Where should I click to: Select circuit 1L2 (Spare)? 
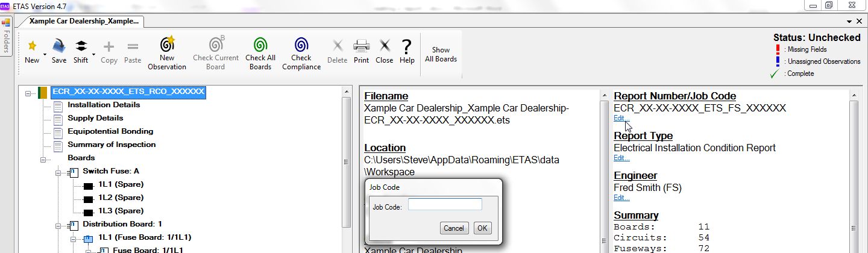tap(121, 198)
